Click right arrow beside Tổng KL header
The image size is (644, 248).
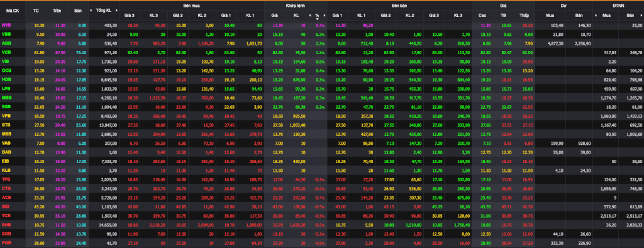[116, 10]
